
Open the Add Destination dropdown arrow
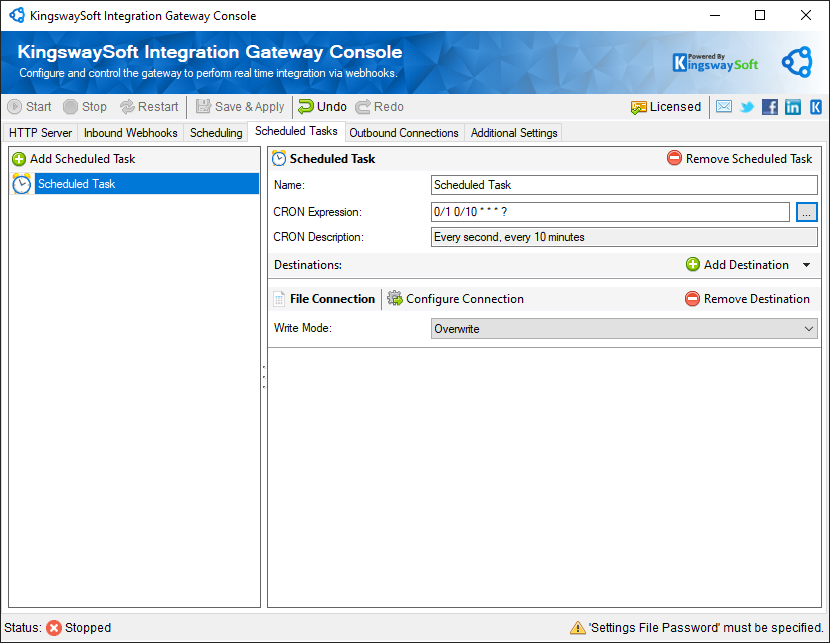(807, 265)
